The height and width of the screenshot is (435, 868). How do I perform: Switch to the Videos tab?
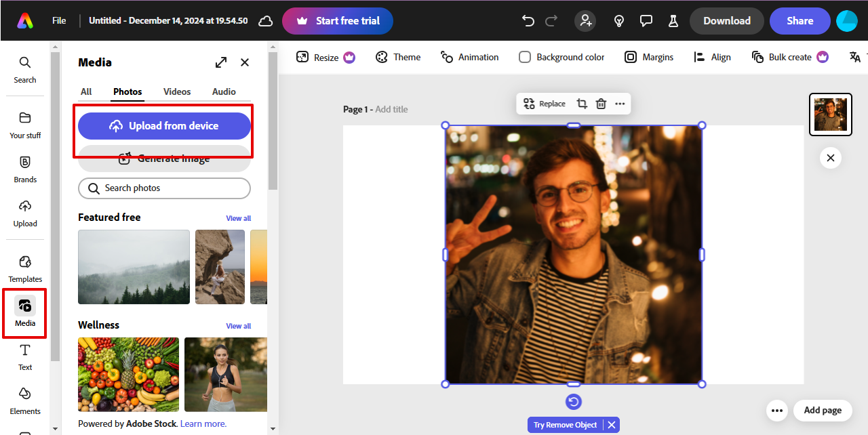[177, 91]
